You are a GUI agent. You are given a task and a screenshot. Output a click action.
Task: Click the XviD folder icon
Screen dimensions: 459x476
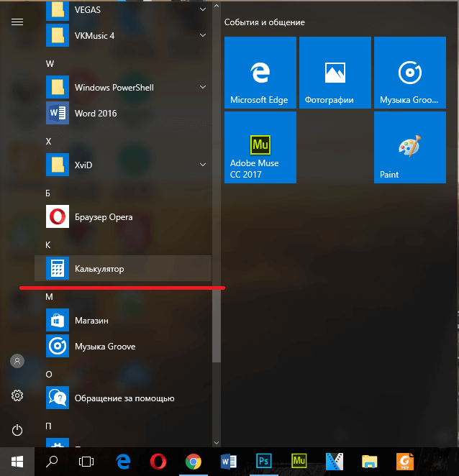coord(58,165)
